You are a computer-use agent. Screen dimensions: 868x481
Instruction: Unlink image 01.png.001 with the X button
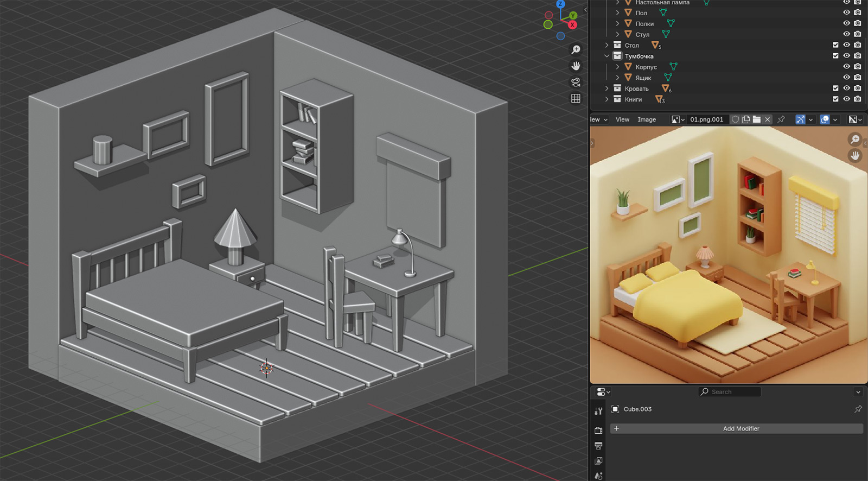[767, 119]
